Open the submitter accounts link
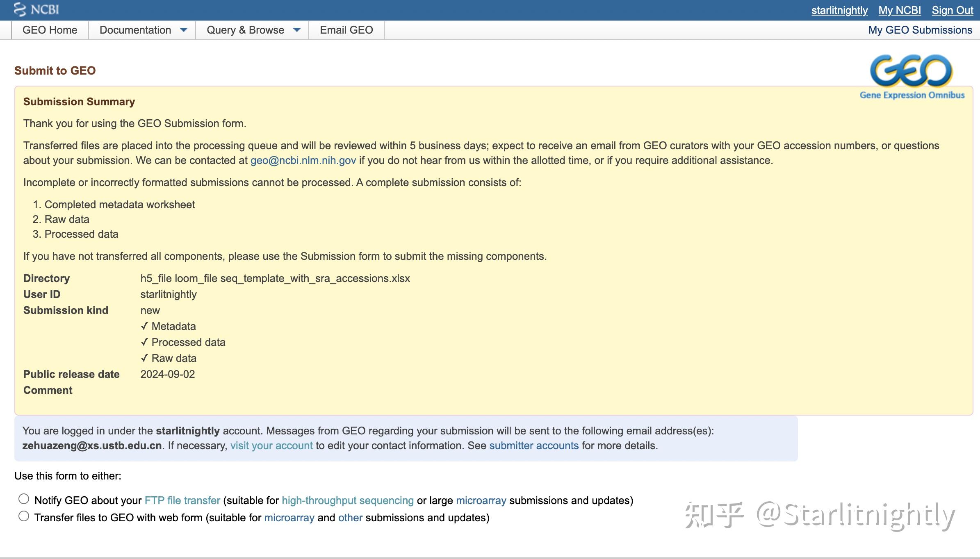Image resolution: width=980 pixels, height=559 pixels. click(x=533, y=445)
